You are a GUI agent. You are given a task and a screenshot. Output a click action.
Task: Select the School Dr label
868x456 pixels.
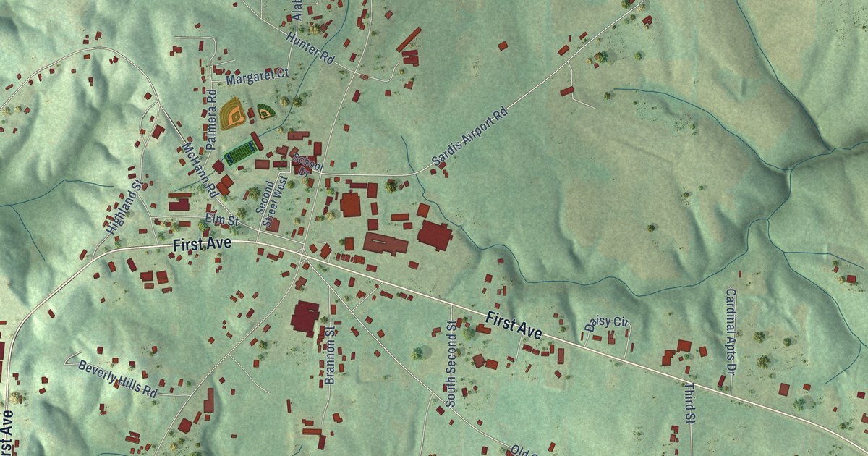click(307, 164)
